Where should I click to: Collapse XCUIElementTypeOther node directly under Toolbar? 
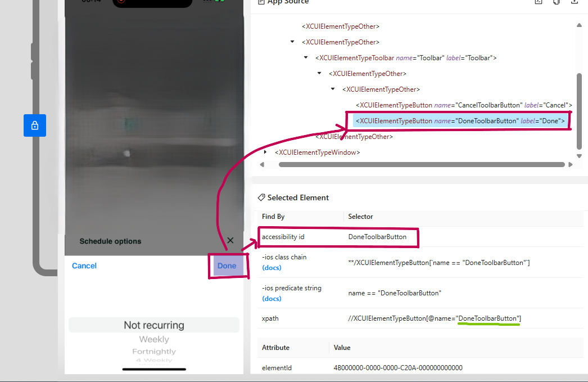tap(319, 73)
